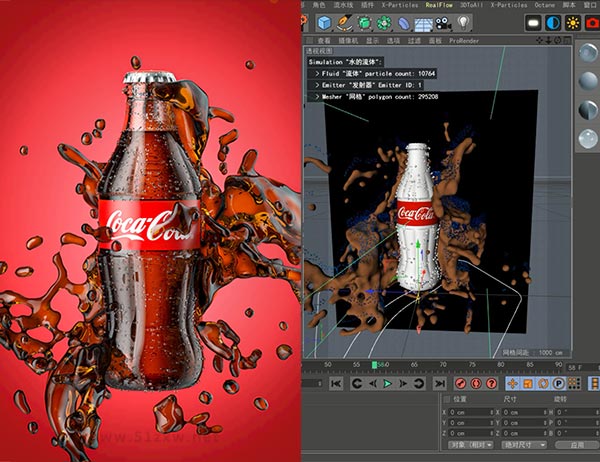
Task: Click the filmstrip icon beside the dots icon
Action: [x=594, y=383]
